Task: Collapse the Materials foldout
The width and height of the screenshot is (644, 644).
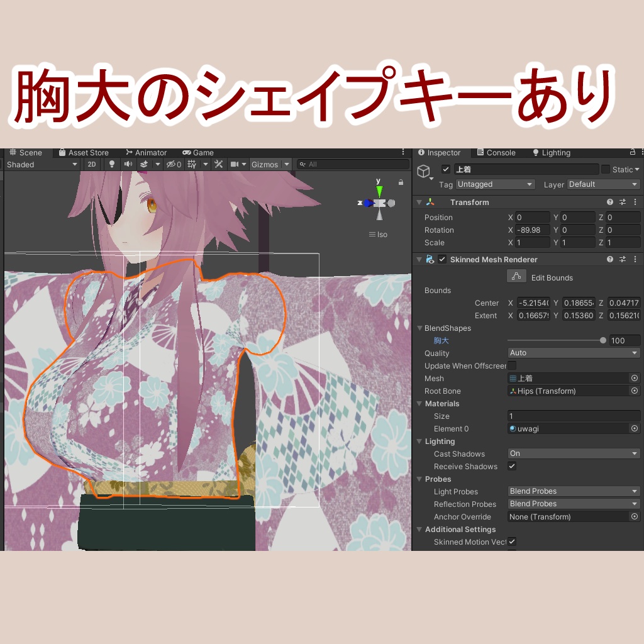Action: (x=419, y=403)
